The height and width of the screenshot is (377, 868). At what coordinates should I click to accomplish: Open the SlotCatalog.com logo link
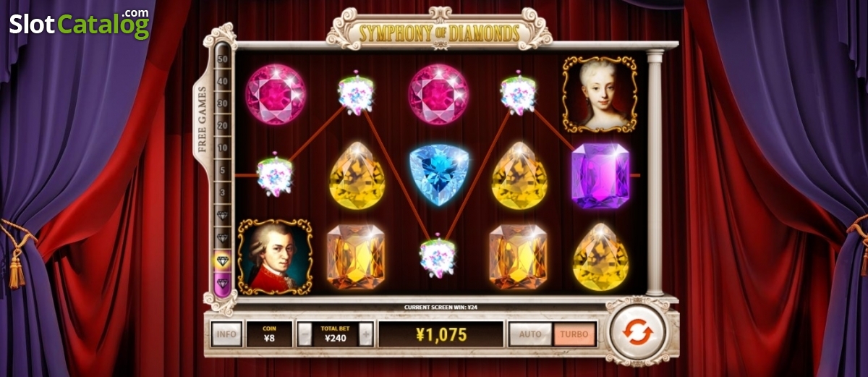(x=80, y=23)
